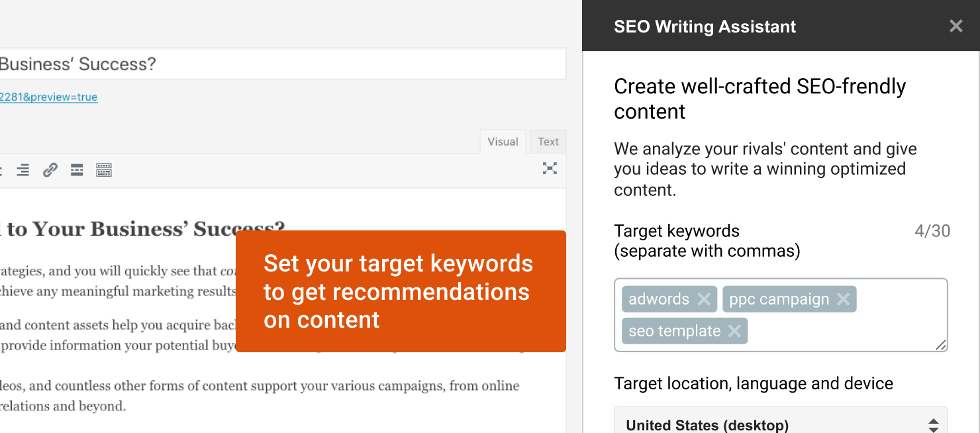Switch to the Visual editor tab
This screenshot has height=433, width=980.
(x=503, y=142)
